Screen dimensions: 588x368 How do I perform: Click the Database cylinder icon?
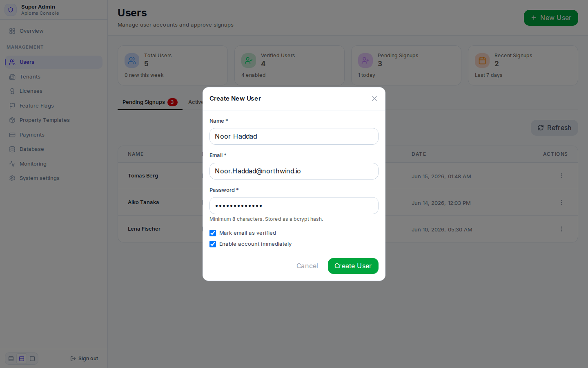coord(12,149)
